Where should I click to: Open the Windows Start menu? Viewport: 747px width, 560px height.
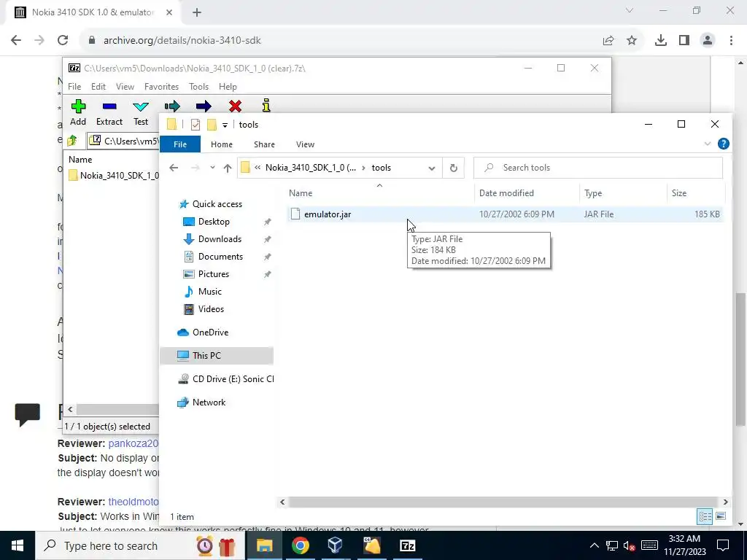pos(18,545)
